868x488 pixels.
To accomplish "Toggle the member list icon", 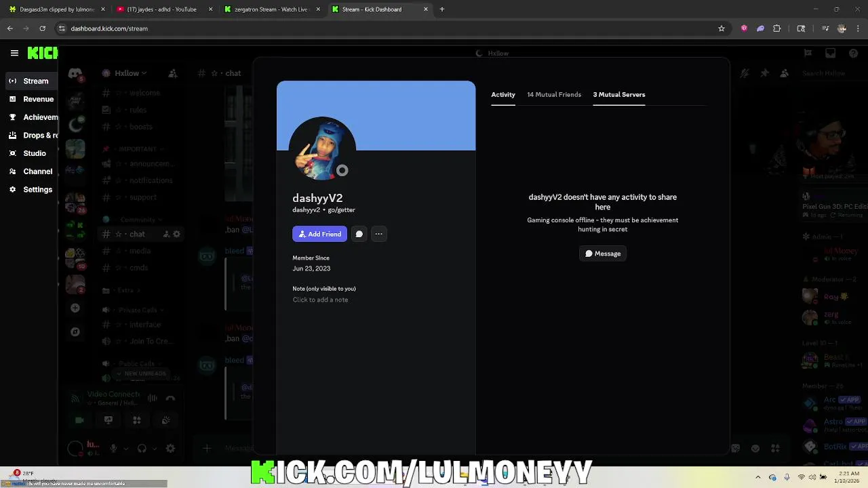I will click(x=785, y=73).
